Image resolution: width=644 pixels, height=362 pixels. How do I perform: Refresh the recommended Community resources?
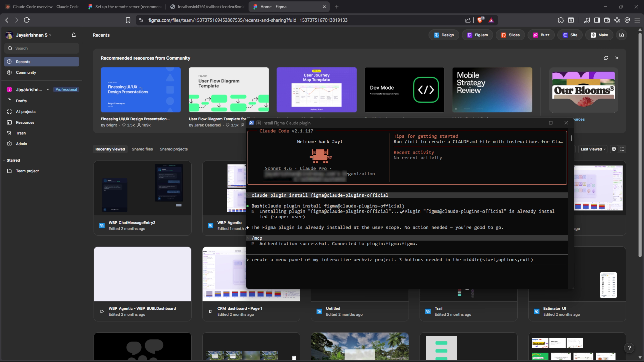click(x=606, y=58)
